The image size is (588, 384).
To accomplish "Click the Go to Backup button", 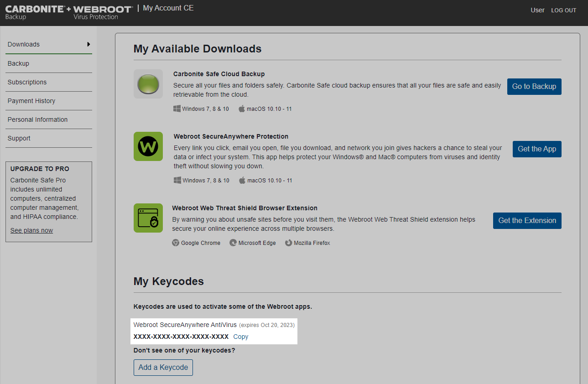I will pos(534,87).
